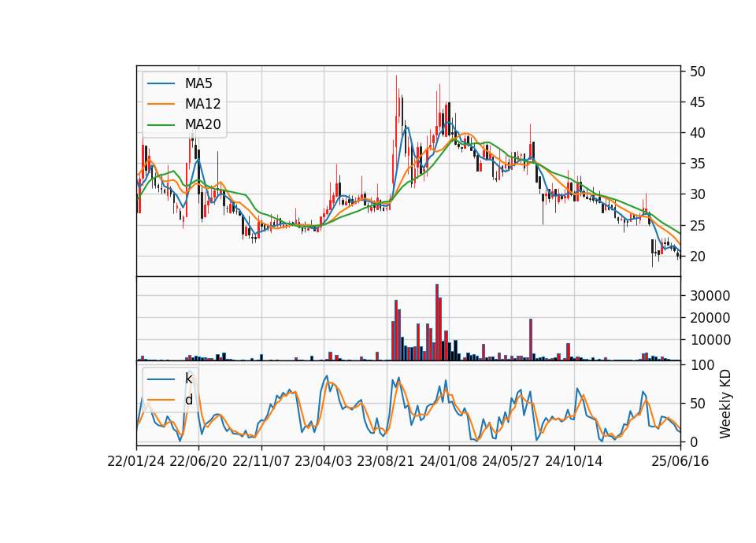This screenshot has height=543, width=756.
Task: Click the MA12 legend label
Action: point(203,104)
